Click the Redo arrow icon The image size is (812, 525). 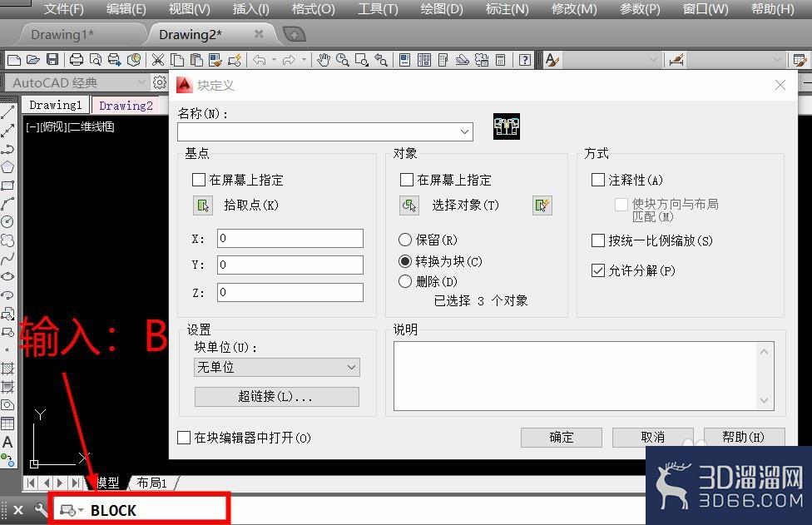[289, 60]
